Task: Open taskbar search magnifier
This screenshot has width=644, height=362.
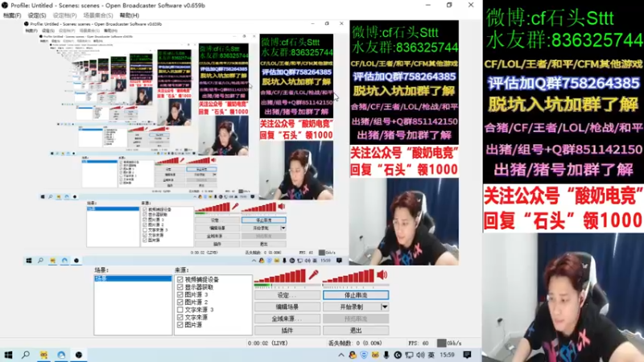Action: (x=26, y=355)
